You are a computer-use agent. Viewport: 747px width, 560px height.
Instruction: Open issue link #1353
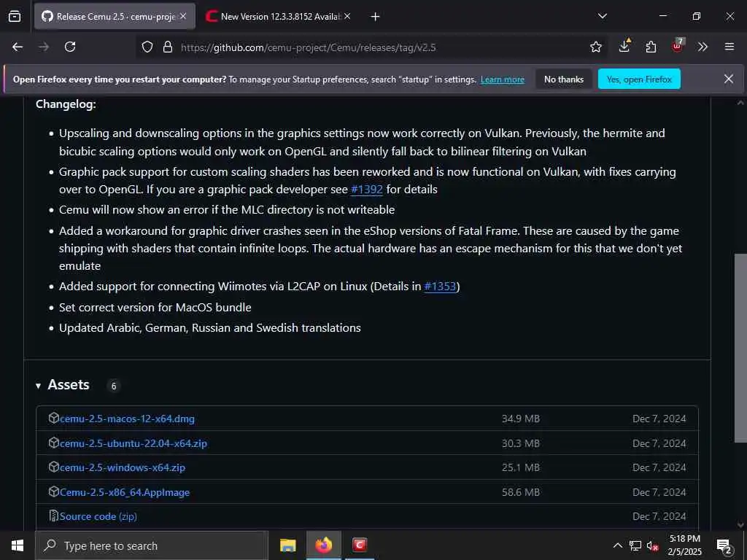(440, 287)
